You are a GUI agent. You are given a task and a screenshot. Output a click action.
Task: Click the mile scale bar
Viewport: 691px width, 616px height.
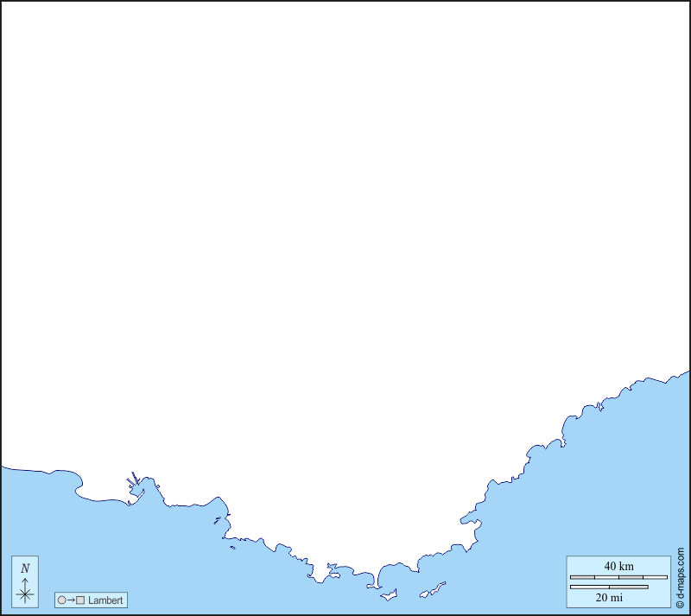[609, 587]
